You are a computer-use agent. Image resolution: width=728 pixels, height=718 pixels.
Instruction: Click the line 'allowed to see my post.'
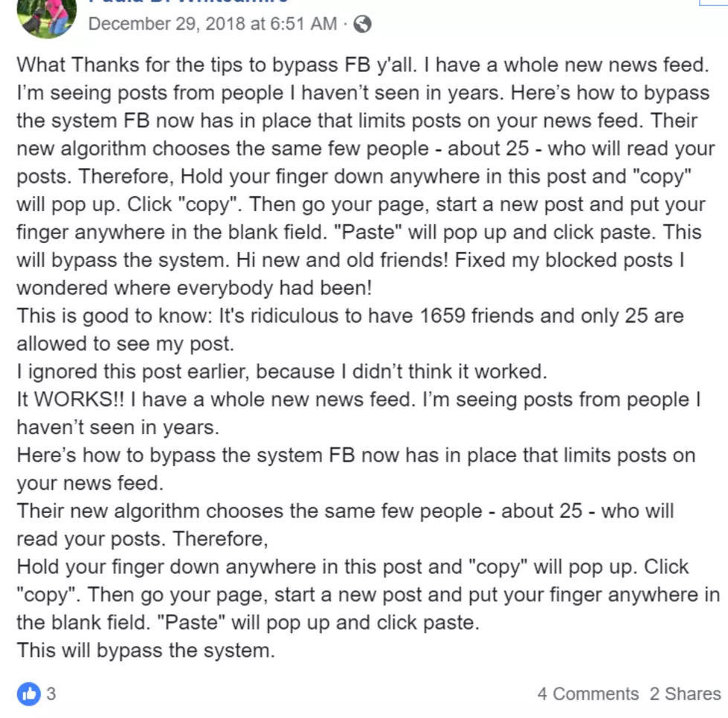[x=126, y=344]
